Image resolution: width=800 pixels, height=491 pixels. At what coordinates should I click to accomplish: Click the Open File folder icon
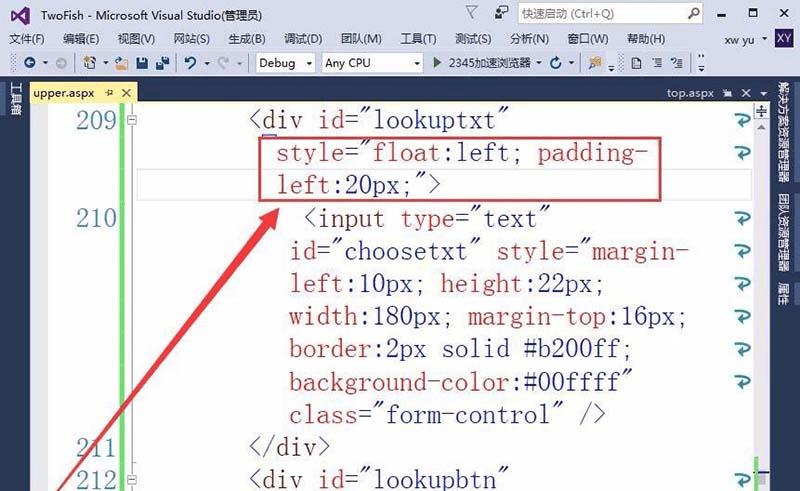[121, 63]
